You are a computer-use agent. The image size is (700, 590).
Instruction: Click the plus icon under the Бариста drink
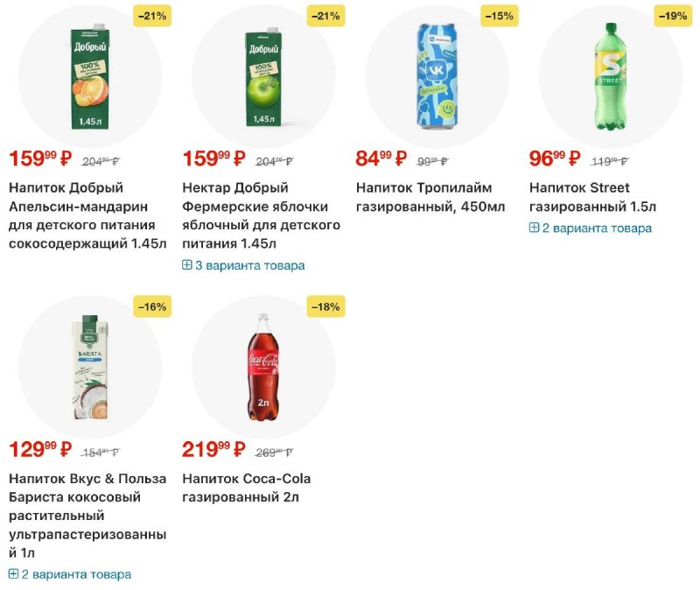[x=13, y=574]
